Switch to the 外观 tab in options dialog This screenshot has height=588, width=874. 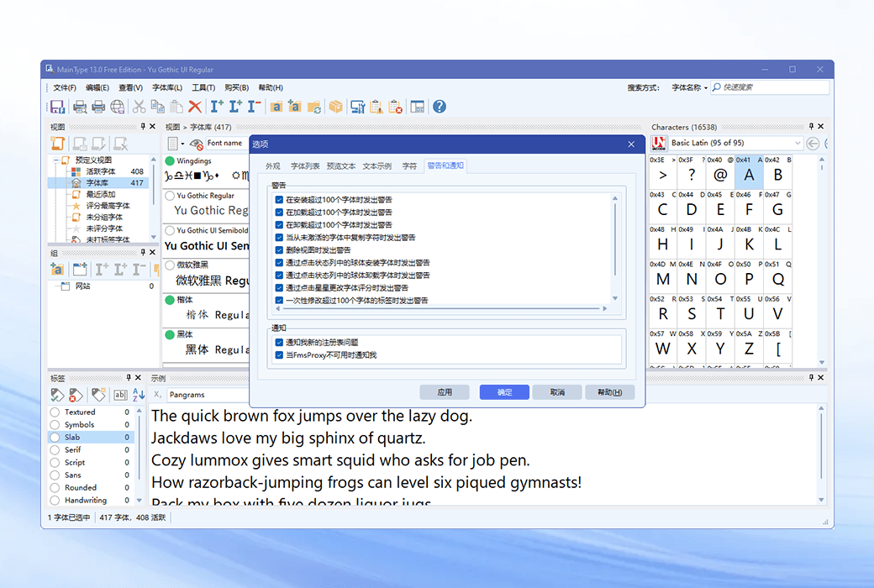272,166
